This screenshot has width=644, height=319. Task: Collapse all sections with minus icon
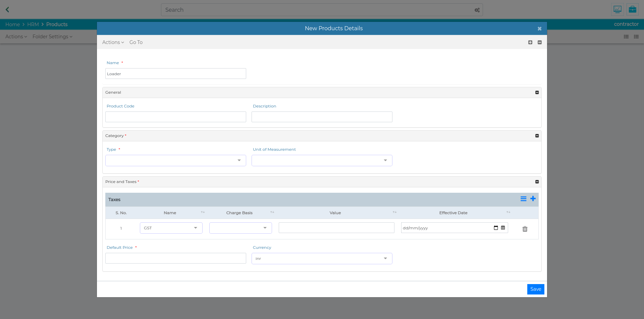pyautogui.click(x=540, y=42)
